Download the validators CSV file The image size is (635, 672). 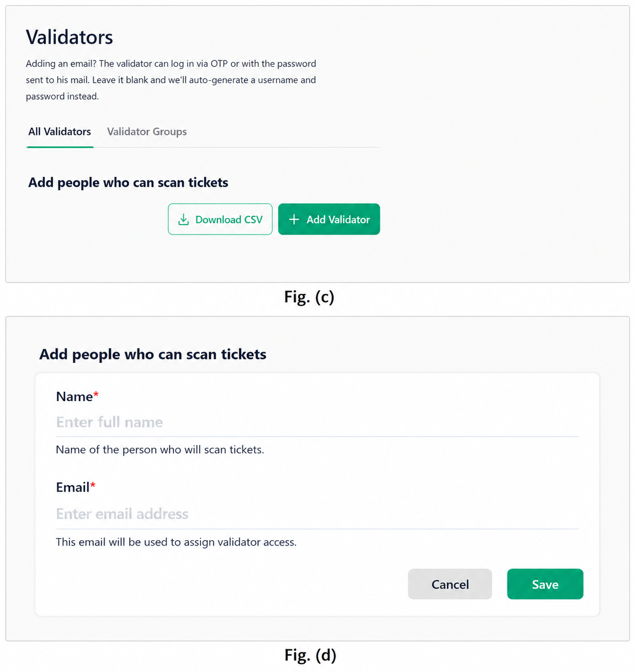click(220, 219)
